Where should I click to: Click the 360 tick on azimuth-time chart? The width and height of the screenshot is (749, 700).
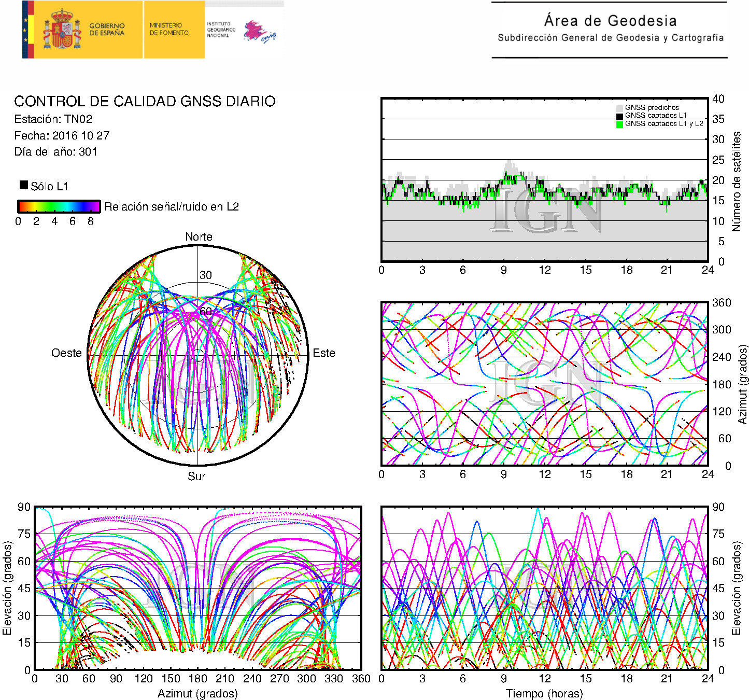click(722, 302)
